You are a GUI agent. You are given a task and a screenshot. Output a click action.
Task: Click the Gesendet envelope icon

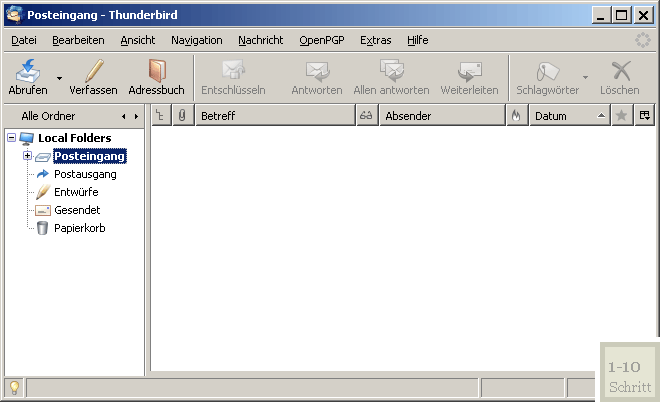coord(43,210)
